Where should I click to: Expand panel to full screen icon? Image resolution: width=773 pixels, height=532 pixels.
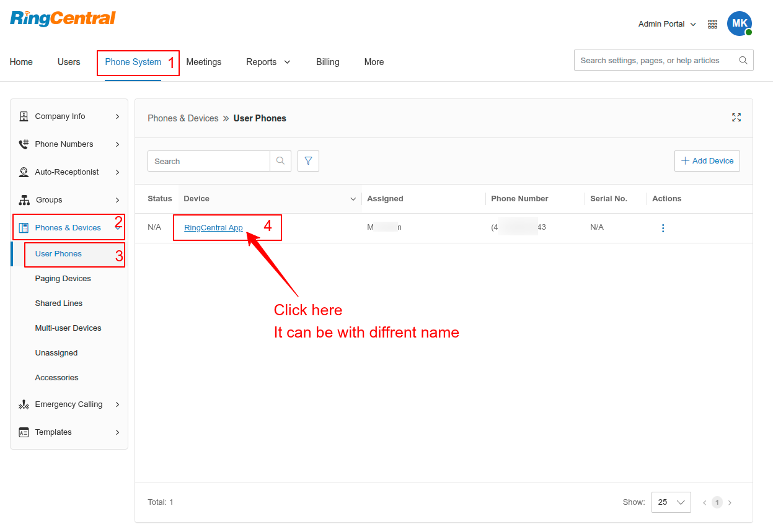(736, 118)
